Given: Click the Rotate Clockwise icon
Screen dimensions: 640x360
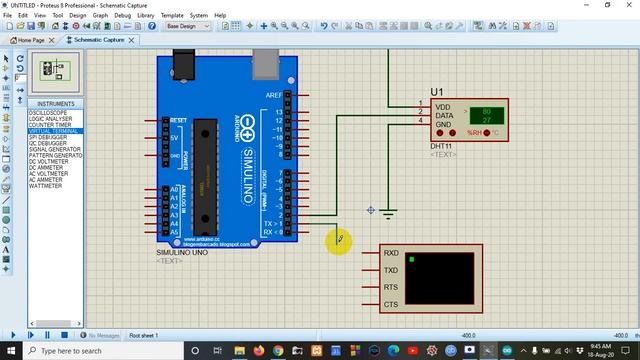Looking at the screenshot, I should (x=20, y=59).
